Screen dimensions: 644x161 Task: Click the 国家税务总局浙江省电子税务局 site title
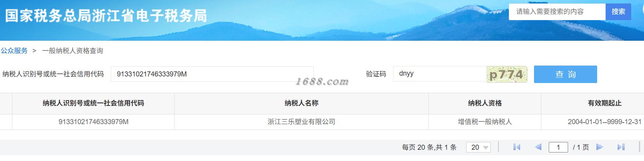[x=106, y=16]
